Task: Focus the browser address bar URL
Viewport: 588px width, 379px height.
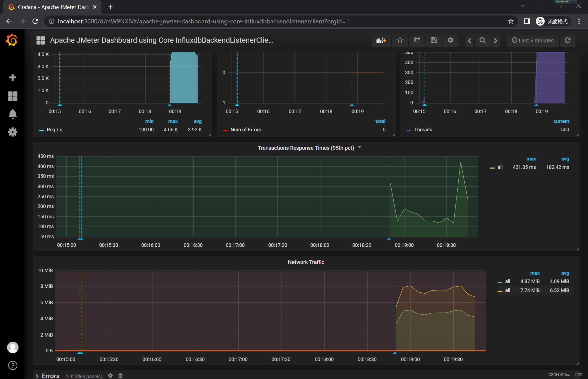Action: 203,21
